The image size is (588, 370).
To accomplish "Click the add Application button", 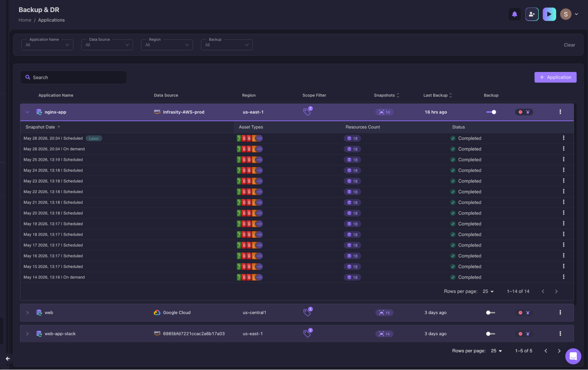I will click(x=555, y=77).
